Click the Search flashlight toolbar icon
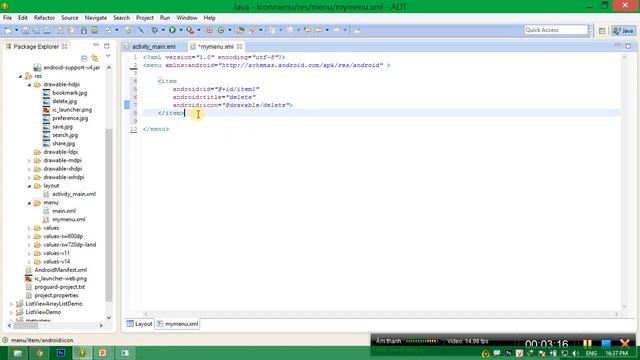Viewport: 640px width, 360px height. tap(253, 30)
